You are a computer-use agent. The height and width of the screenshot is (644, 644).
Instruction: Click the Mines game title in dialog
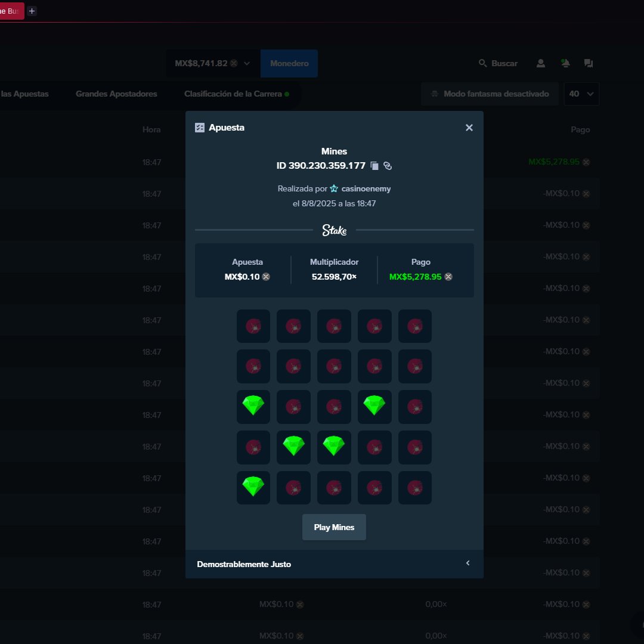click(334, 151)
